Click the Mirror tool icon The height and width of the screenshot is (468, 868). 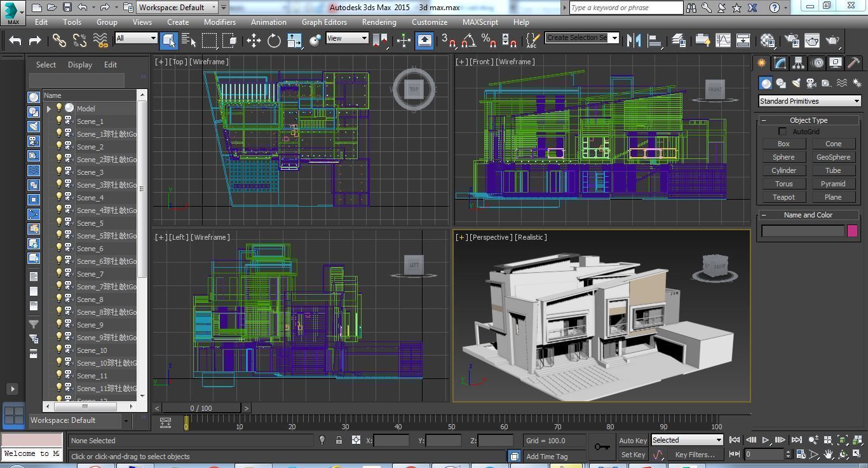pyautogui.click(x=634, y=41)
